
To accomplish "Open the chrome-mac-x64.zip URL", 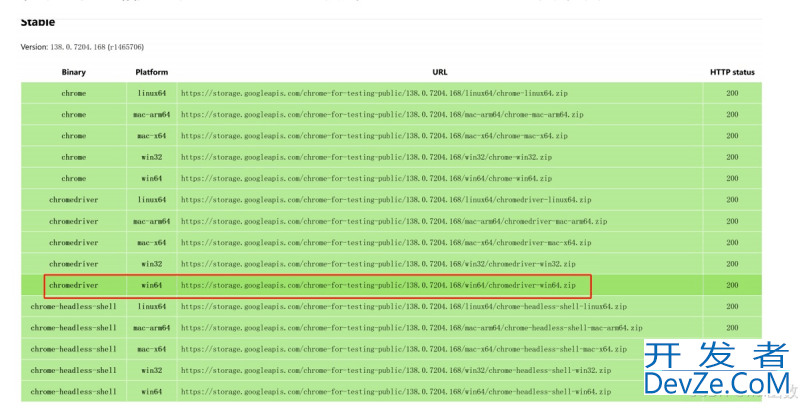I will click(374, 136).
